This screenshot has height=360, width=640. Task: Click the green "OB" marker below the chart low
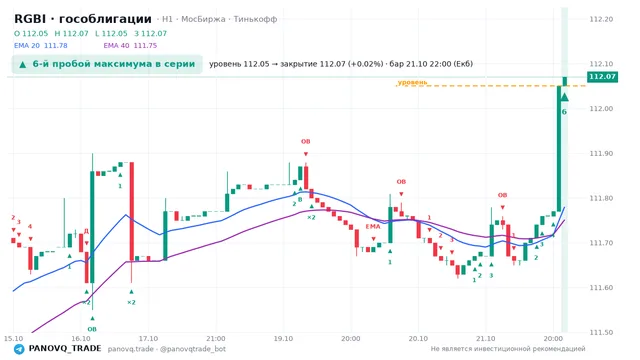(x=92, y=329)
